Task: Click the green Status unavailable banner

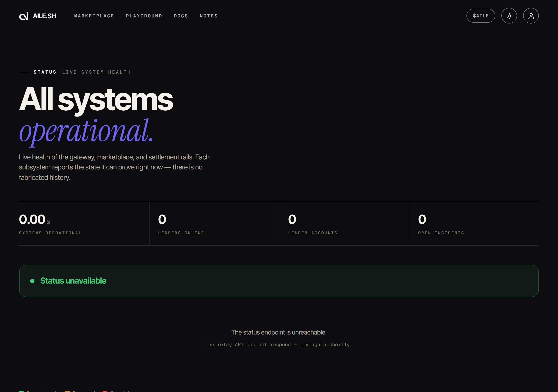Action: click(279, 281)
